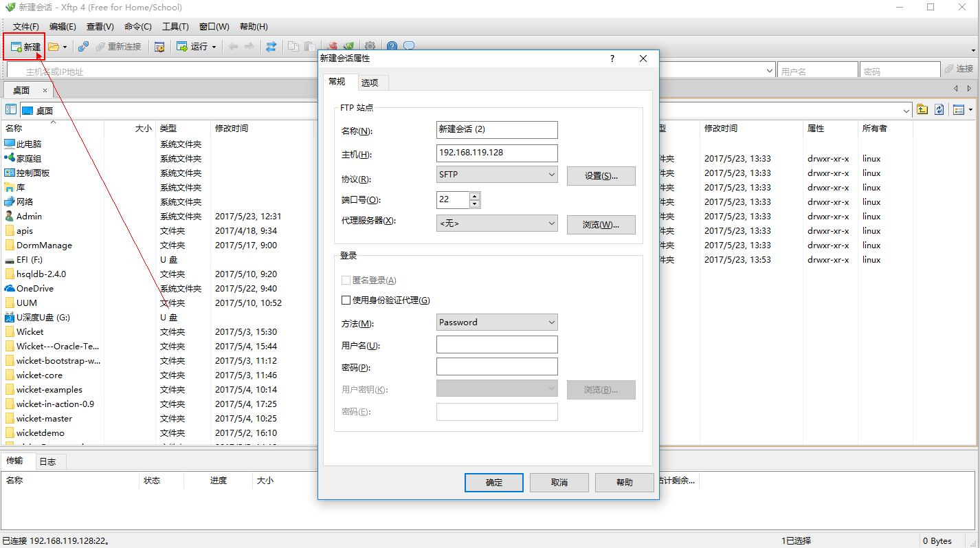Toggle the folder tree view icon in the local pane

[x=11, y=109]
